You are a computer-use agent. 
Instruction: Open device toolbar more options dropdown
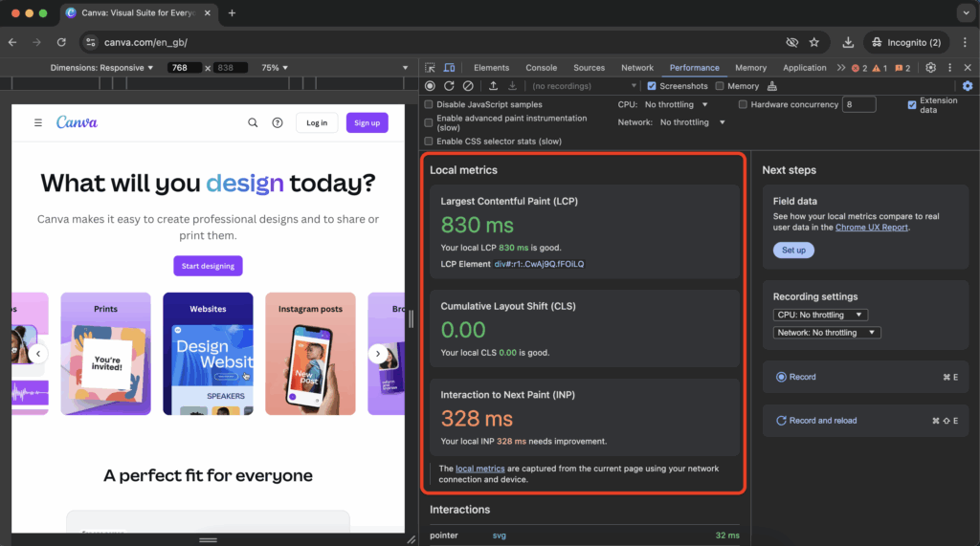[405, 68]
